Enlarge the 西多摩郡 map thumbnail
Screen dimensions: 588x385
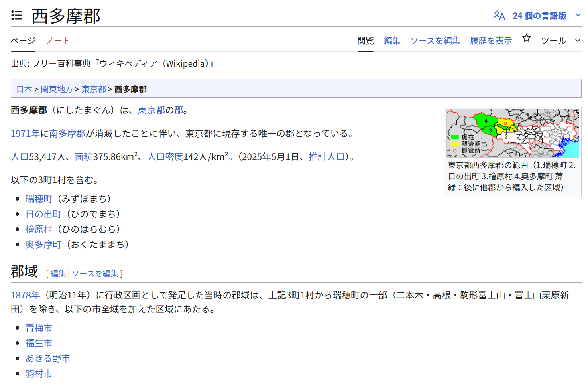coord(513,133)
